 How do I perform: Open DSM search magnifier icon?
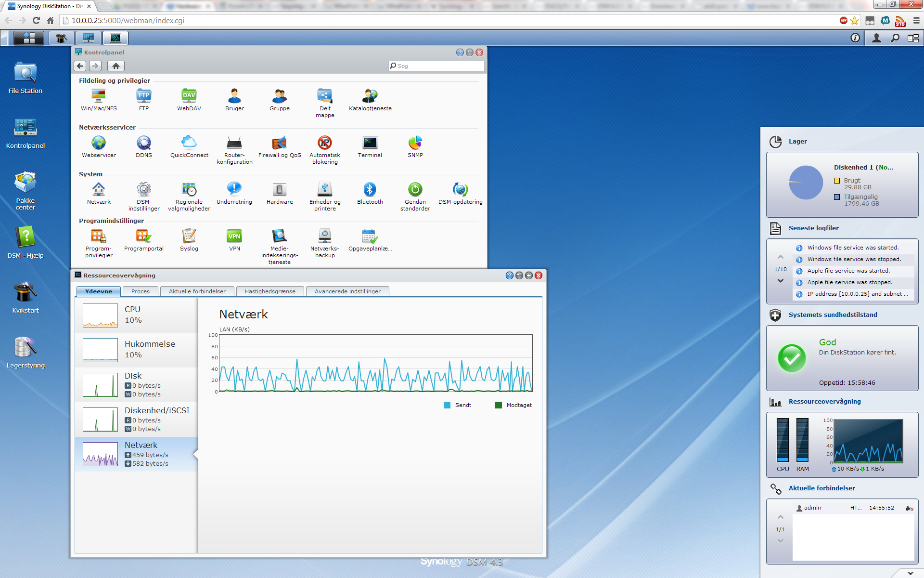point(895,38)
